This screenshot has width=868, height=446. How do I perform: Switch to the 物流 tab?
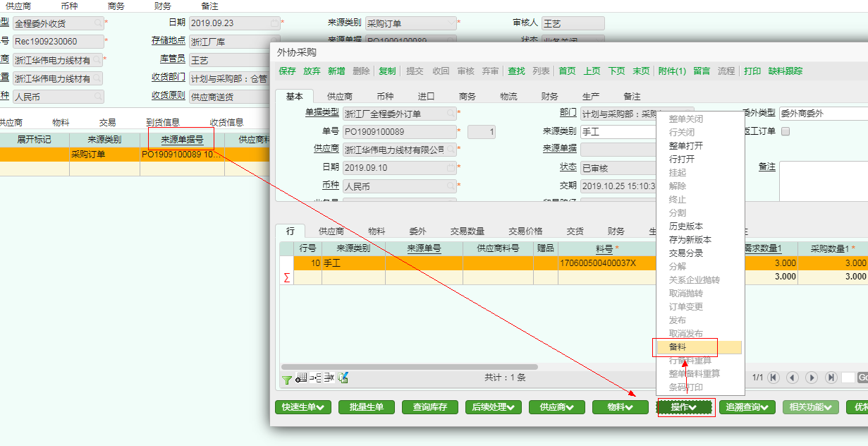pos(508,97)
